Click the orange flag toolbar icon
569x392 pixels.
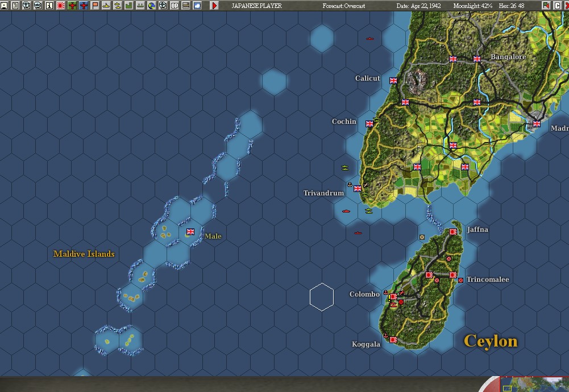[x=95, y=6]
